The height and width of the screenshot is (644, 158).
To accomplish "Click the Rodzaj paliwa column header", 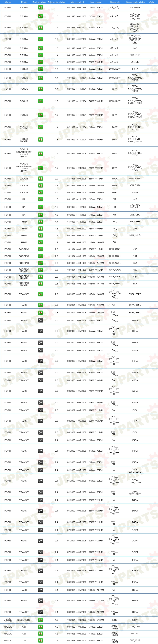I will 39,2.
